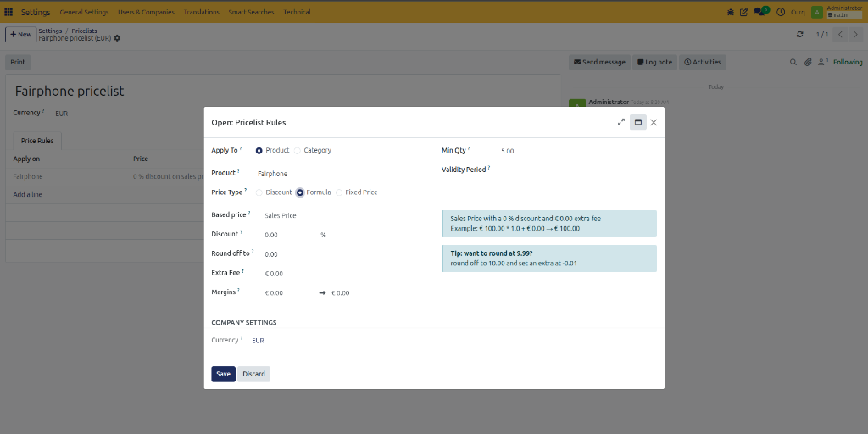Select the Category radio in Apply To

pyautogui.click(x=298, y=151)
